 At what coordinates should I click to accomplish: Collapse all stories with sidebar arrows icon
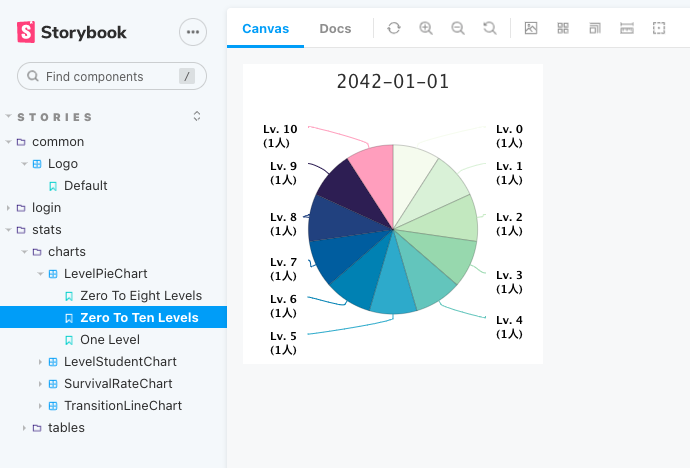click(197, 116)
